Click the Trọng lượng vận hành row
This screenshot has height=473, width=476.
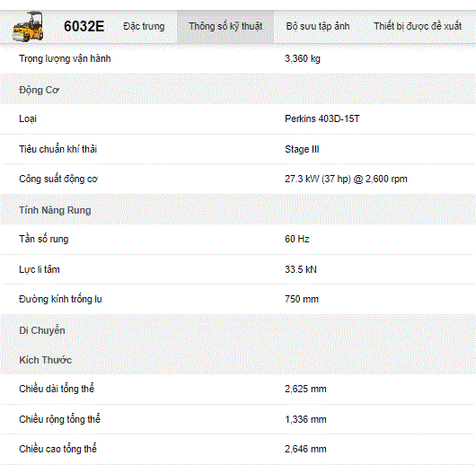pos(238,58)
